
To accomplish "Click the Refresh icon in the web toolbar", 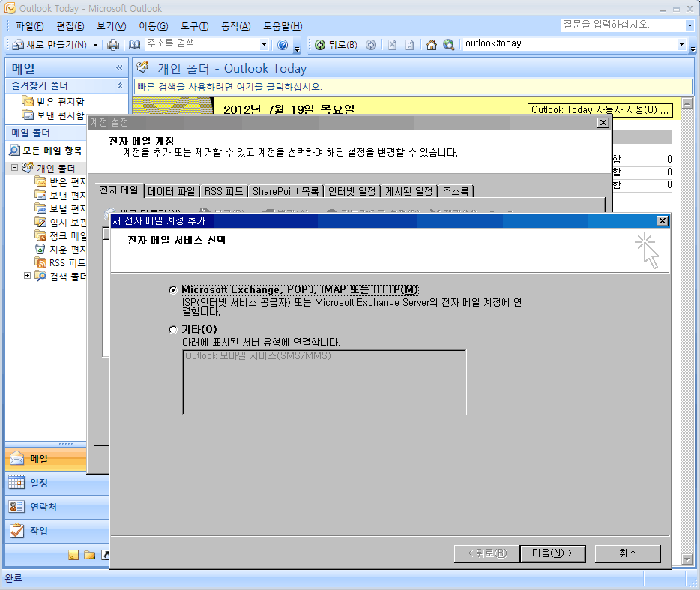I will (409, 45).
